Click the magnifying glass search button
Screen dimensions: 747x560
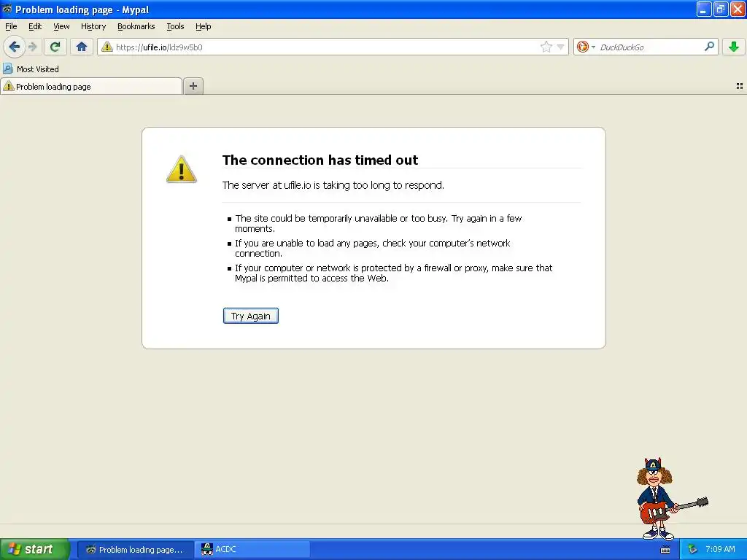coord(709,46)
